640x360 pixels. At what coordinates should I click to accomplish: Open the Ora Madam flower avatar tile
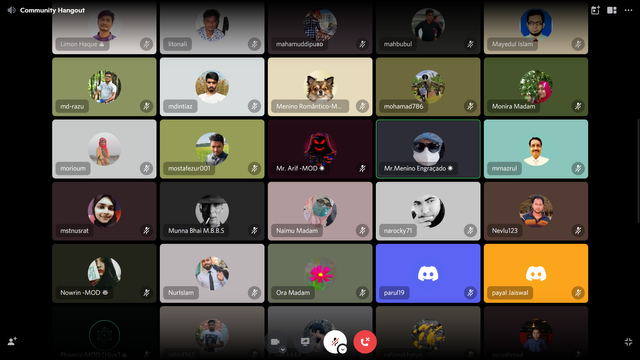tap(320, 273)
